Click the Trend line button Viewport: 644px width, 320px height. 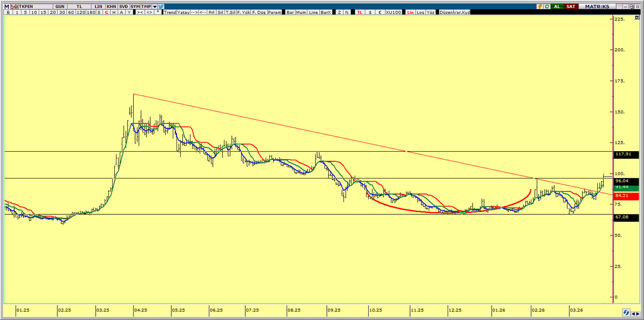[170, 12]
